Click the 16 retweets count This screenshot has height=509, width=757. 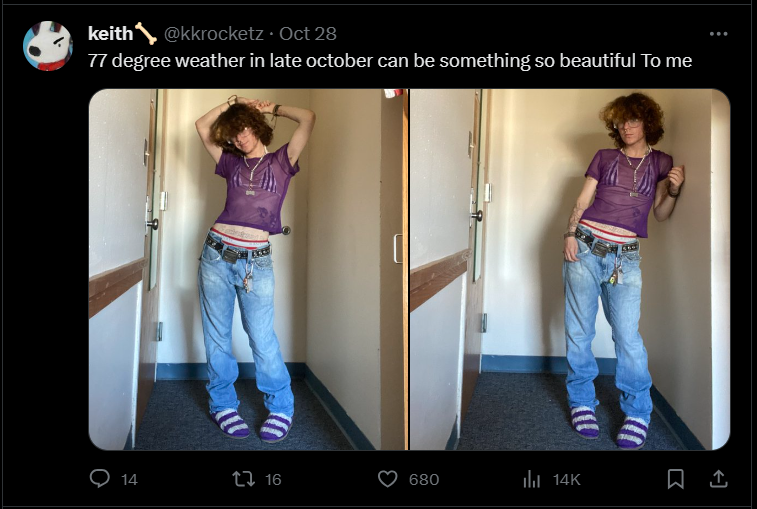point(273,479)
